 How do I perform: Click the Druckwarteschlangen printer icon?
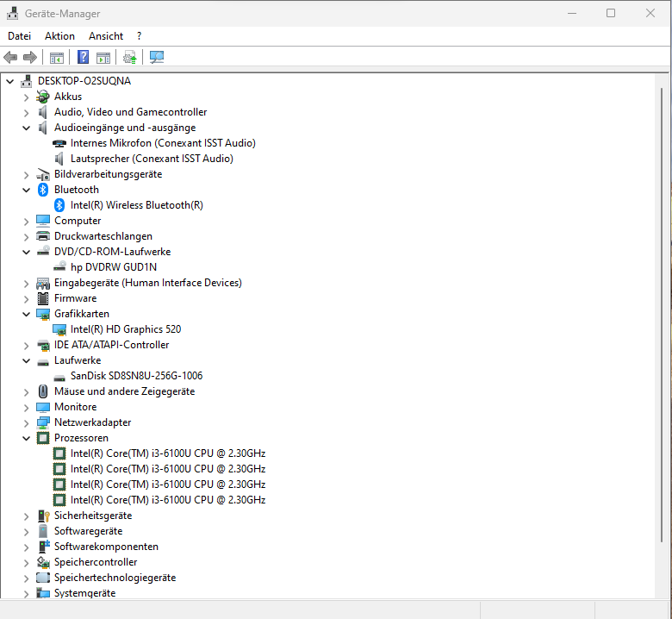[43, 236]
